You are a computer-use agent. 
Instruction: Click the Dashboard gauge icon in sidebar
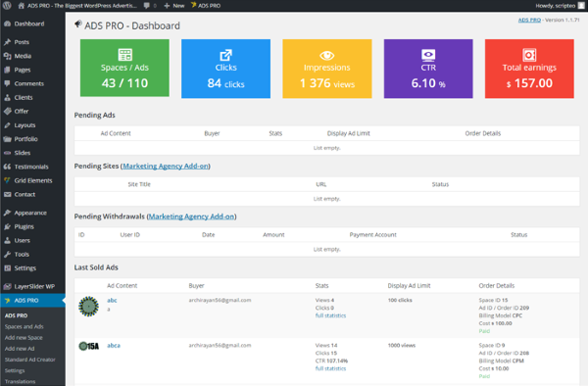click(7, 24)
